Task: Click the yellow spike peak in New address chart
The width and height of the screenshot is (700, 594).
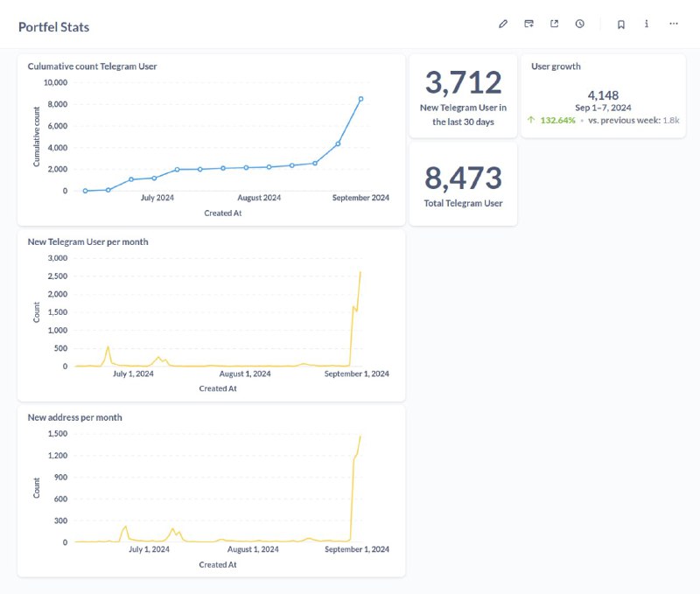Action: coord(360,437)
